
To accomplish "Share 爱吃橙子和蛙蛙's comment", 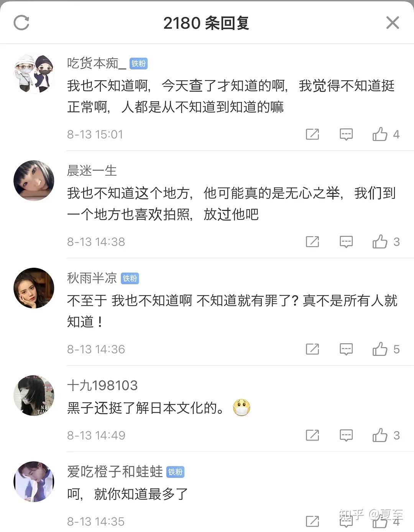I will [312, 521].
